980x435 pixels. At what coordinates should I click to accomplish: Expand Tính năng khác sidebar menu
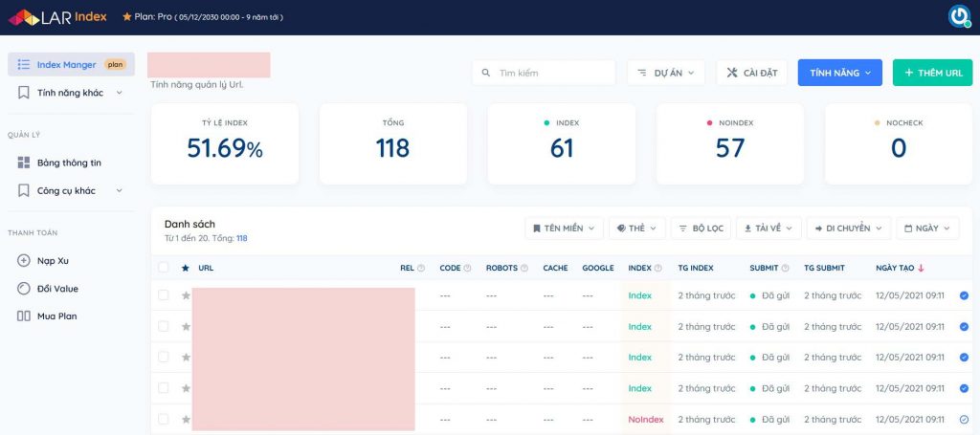[x=71, y=93]
